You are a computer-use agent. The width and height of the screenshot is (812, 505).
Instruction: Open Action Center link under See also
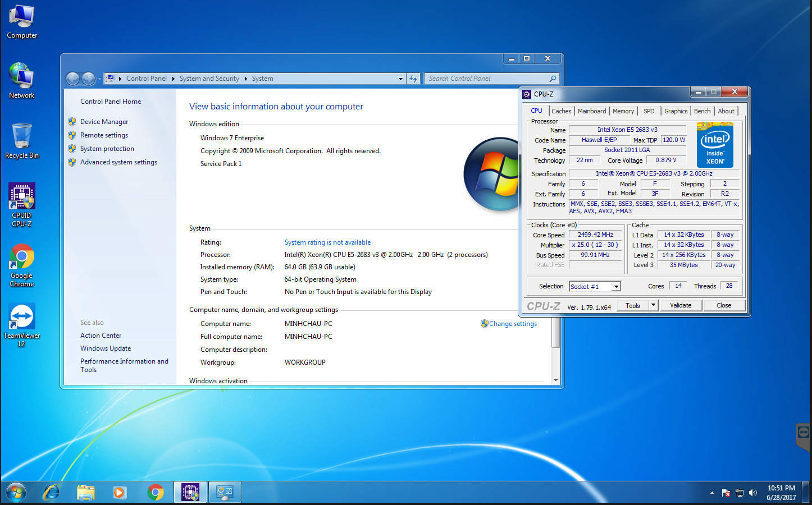pyautogui.click(x=101, y=336)
